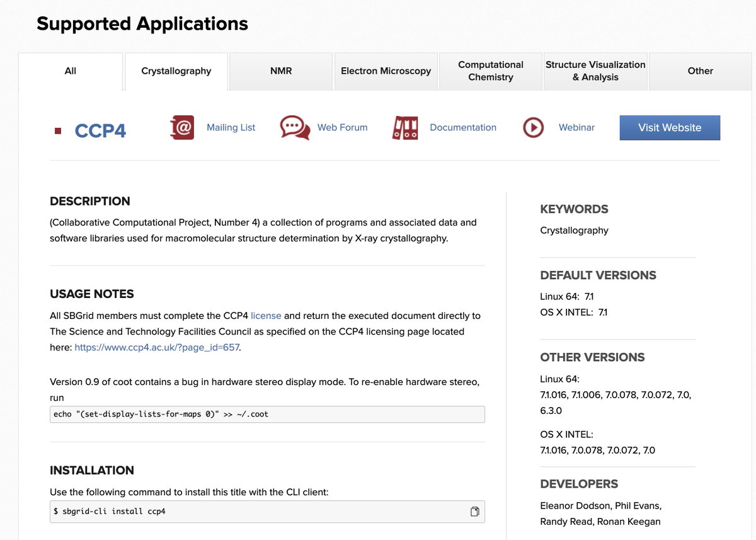The width and height of the screenshot is (756, 540).
Task: Click the Webinar play icon
Action: (x=533, y=127)
